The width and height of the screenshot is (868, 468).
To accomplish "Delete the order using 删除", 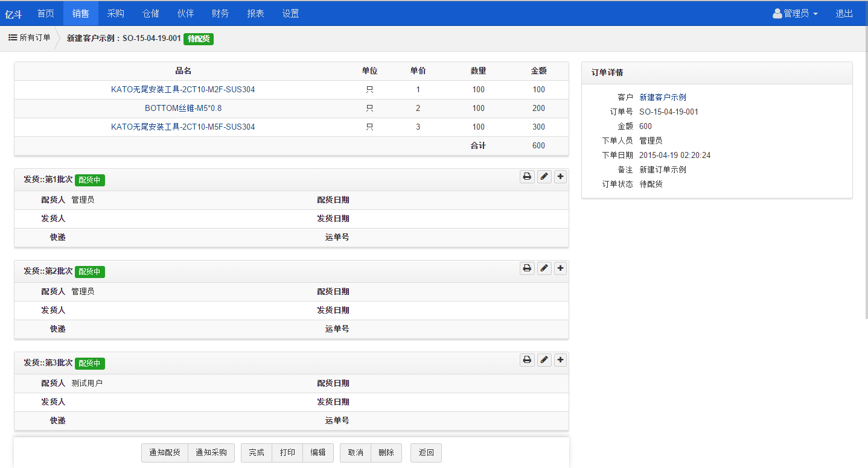I will (x=386, y=453).
